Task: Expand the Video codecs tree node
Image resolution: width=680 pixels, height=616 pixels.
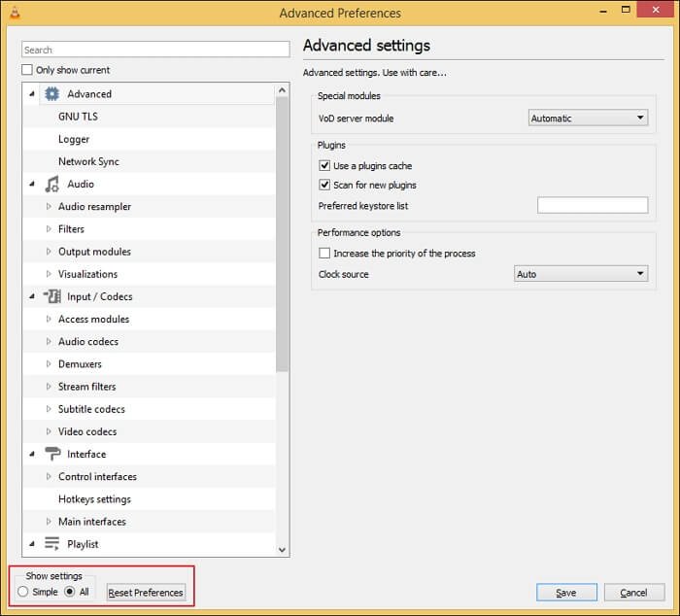Action: (50, 431)
